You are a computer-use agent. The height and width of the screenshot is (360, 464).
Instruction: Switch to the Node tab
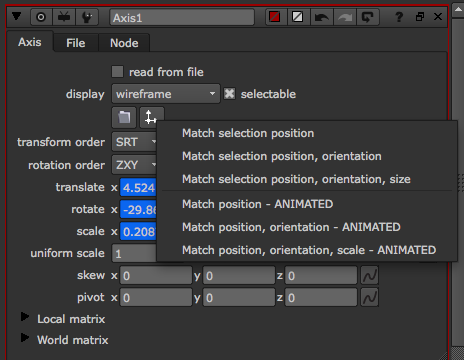(124, 43)
